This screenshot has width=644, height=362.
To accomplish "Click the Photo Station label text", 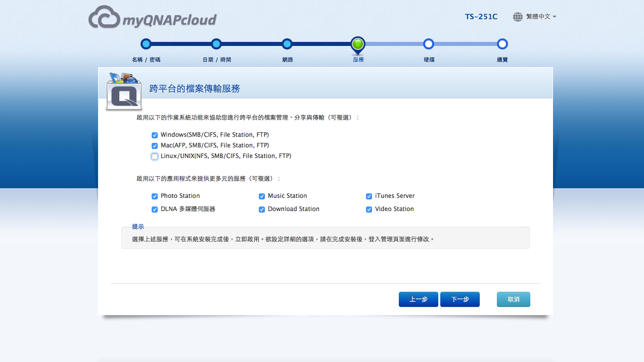I will [180, 196].
